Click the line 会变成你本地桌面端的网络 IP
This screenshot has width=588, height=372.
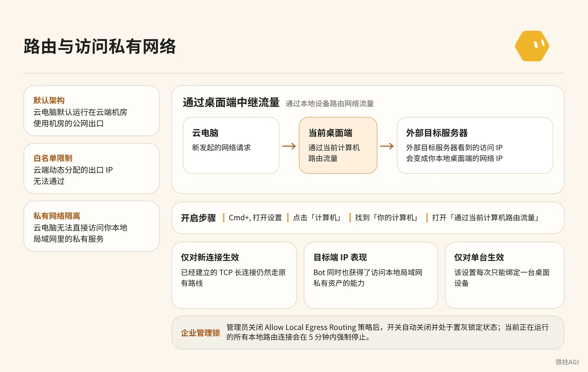[x=454, y=158]
